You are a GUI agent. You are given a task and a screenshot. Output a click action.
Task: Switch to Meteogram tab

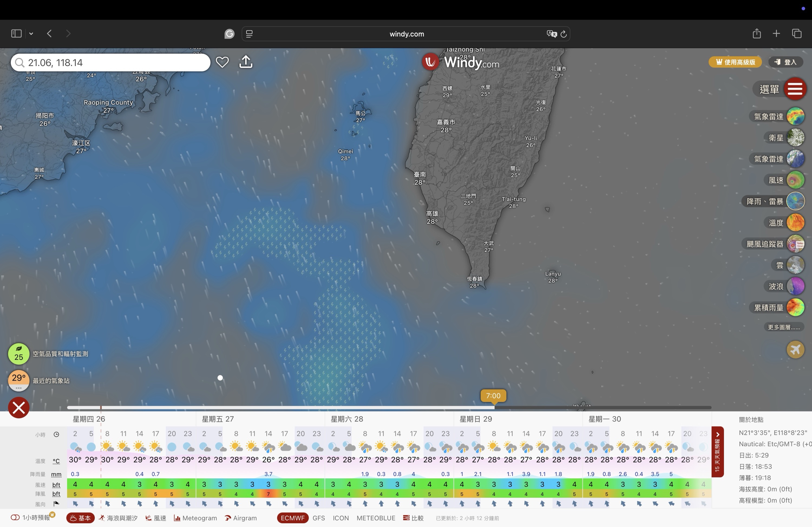pos(195,518)
